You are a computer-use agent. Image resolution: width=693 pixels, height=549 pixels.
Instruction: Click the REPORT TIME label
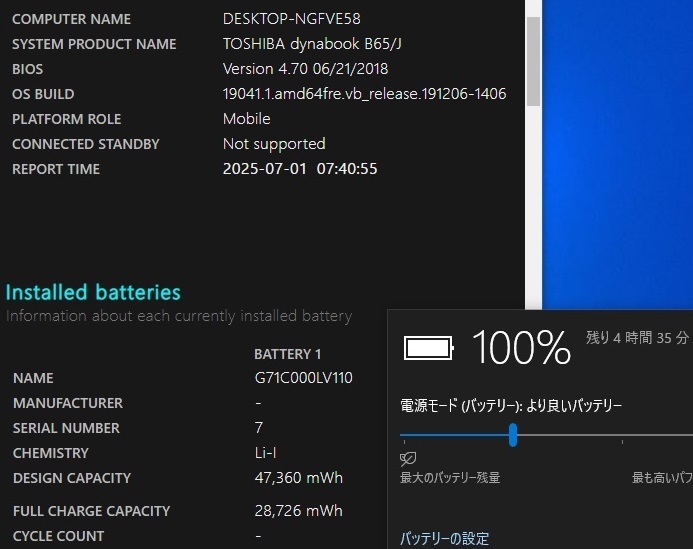(56, 169)
